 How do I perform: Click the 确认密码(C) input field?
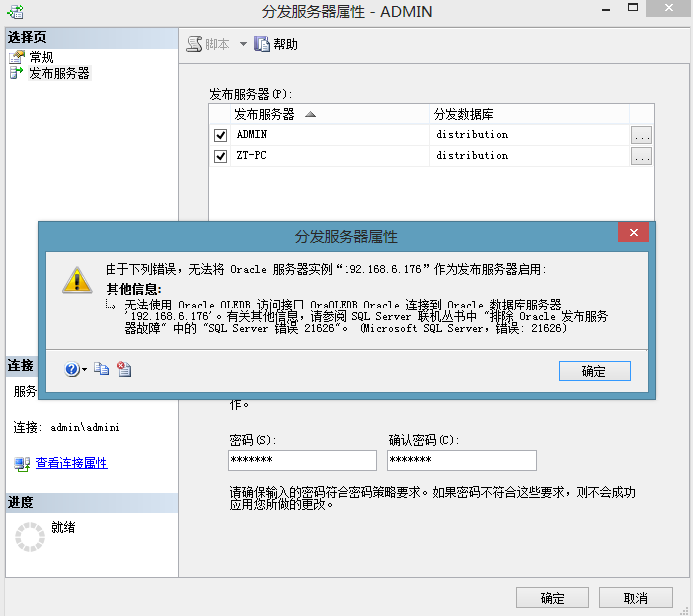[462, 460]
